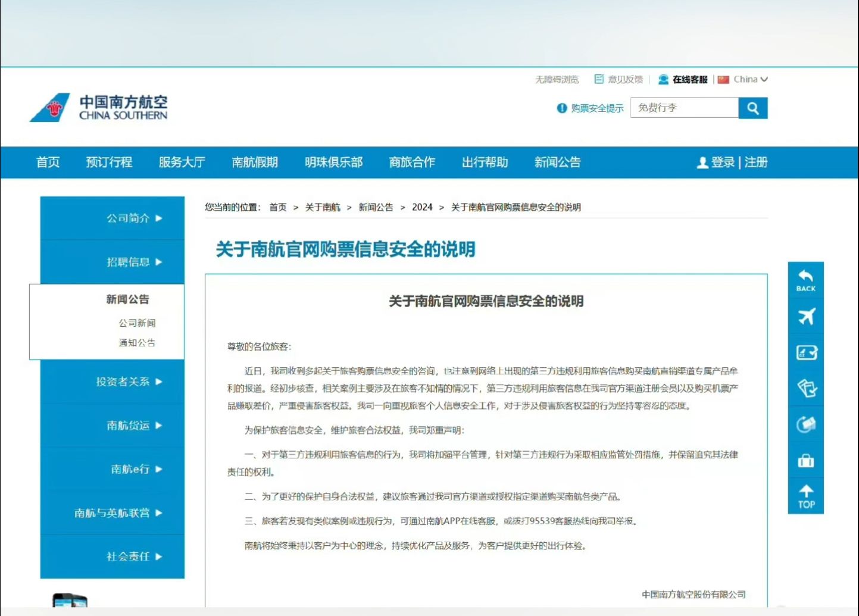Click 中国南方航空股份有限公司 signature text

tap(694, 594)
